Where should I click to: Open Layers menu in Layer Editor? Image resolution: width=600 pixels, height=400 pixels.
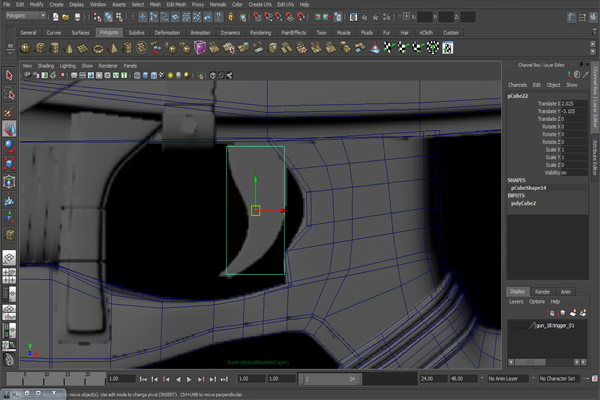pos(516,302)
